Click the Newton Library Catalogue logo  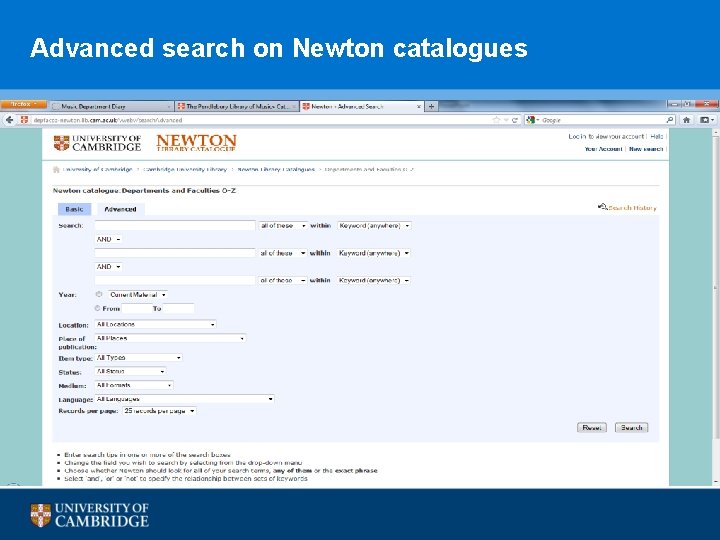coord(196,143)
